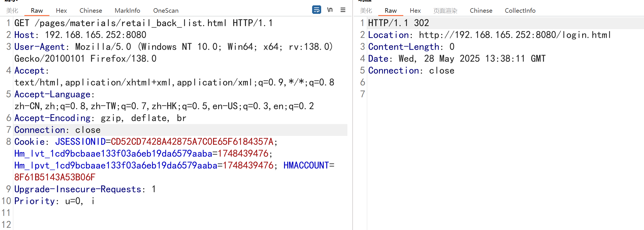
Task: Select the request Raw tab
Action: click(x=37, y=11)
